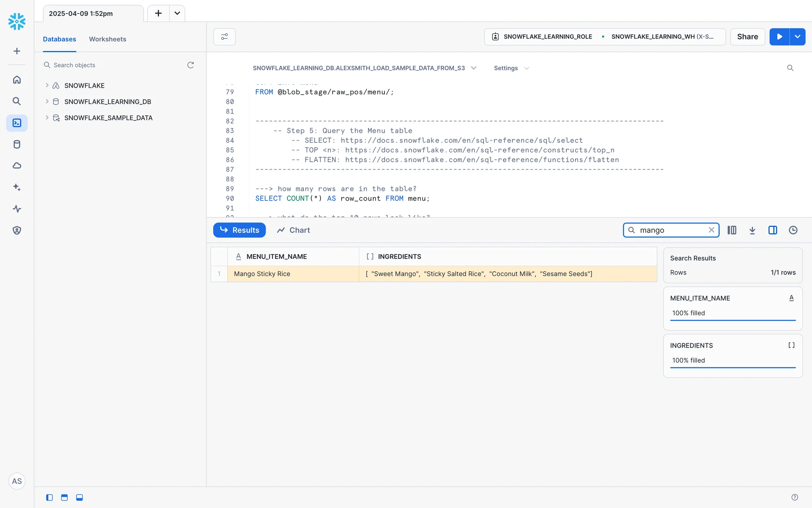
Task: Open Monitoring activity icon in sidebar
Action: coord(17,209)
